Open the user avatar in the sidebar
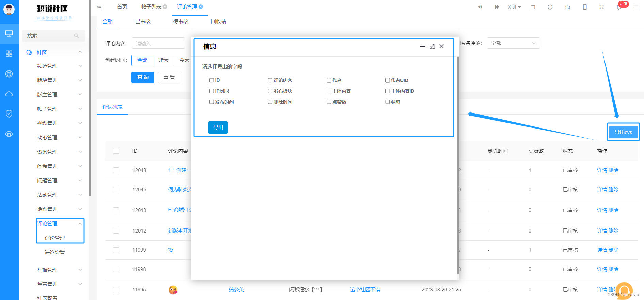 pyautogui.click(x=9, y=9)
